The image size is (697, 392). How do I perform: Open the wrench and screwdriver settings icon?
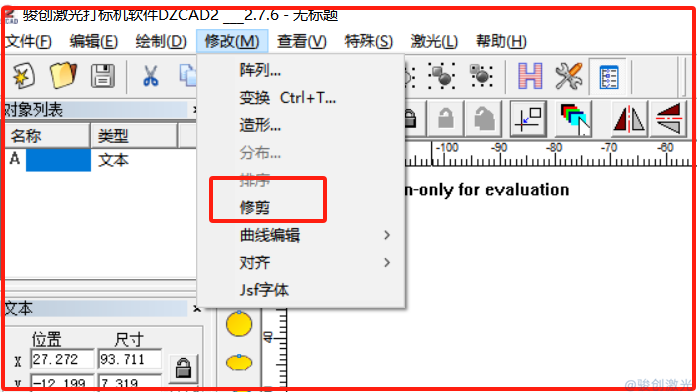(x=569, y=76)
